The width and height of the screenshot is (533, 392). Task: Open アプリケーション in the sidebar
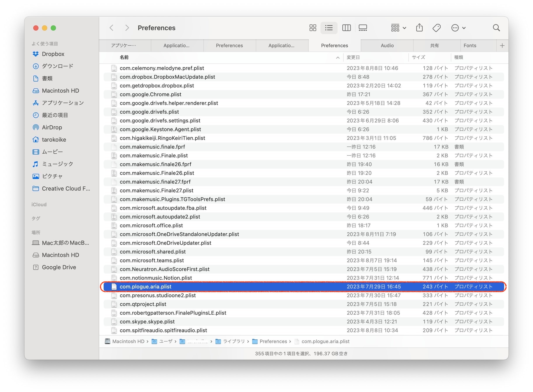(x=58, y=103)
